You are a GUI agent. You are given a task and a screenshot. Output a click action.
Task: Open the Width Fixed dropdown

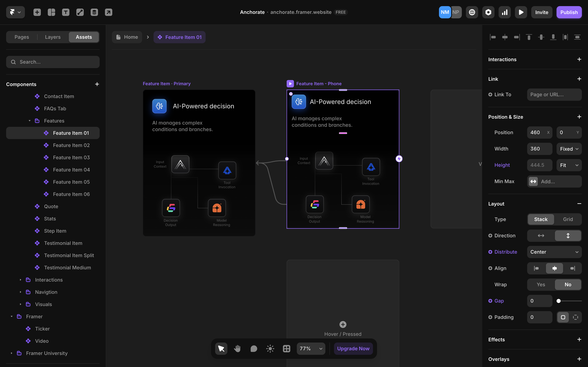569,149
